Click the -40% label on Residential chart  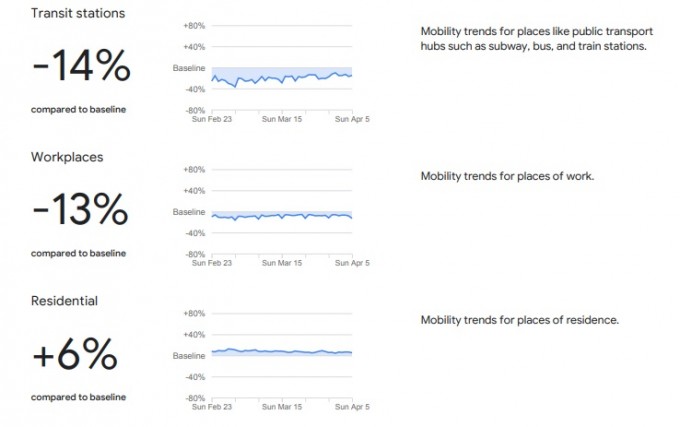(x=195, y=377)
